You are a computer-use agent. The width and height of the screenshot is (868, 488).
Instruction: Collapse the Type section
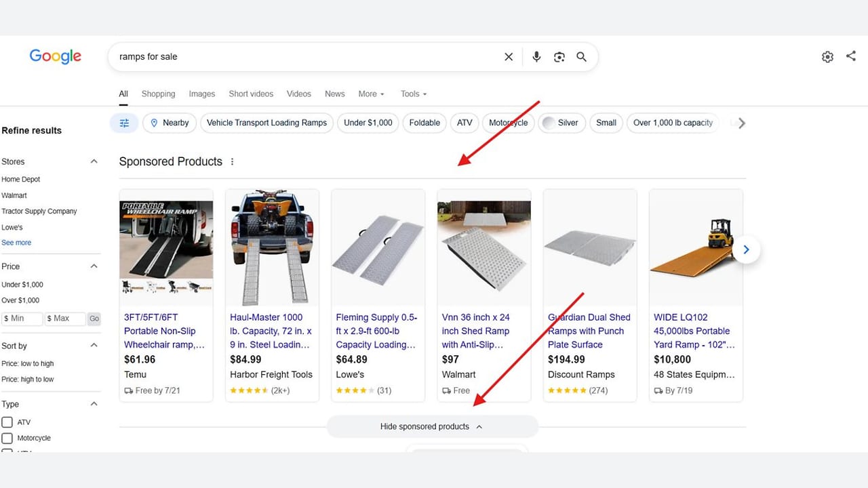coord(94,404)
